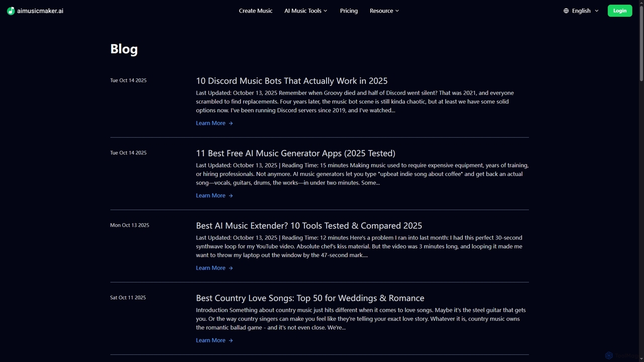Viewport: 644px width, 362px height.
Task: Click Learn More under Discord Music Bots post
Action: (211, 123)
